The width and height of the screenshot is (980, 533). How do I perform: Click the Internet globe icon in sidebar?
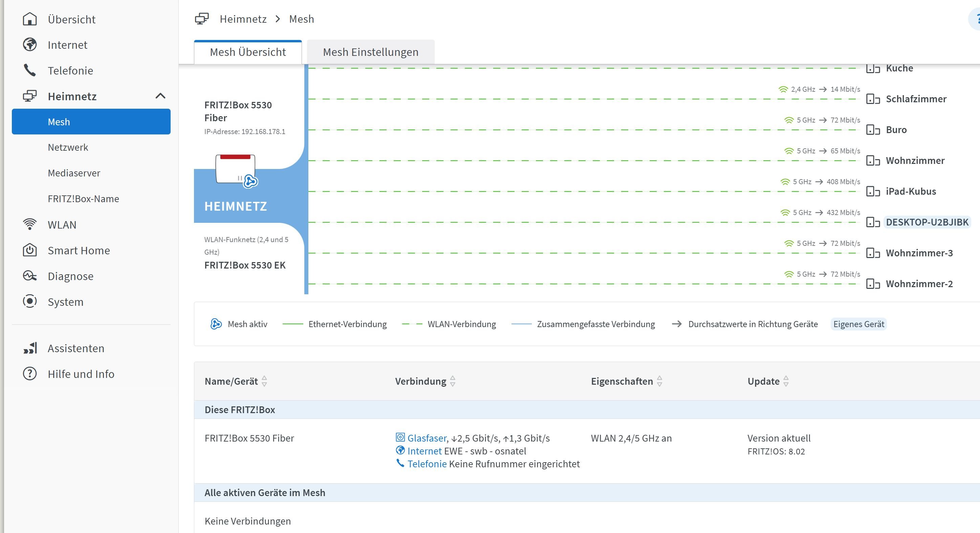30,44
